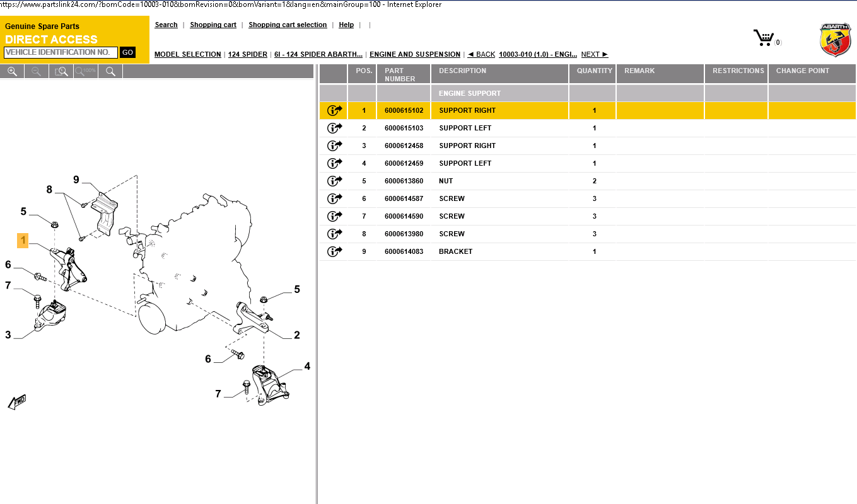Go to 124 SPIDER breadcrumb
857x504 pixels.
(248, 54)
